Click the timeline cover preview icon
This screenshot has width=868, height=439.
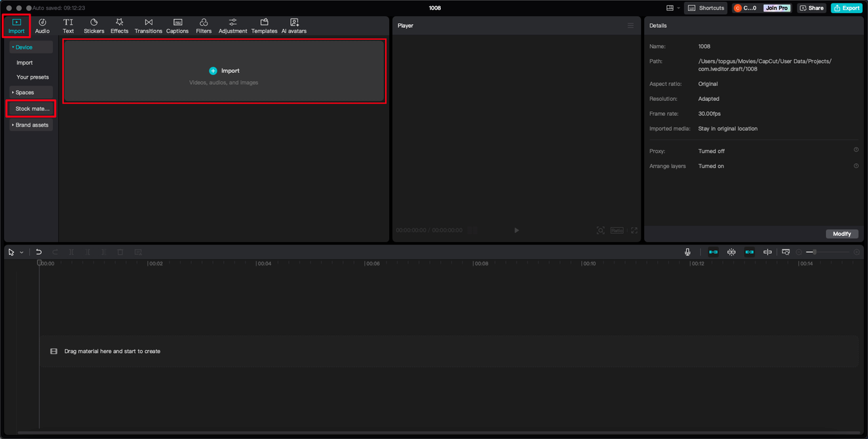pyautogui.click(x=786, y=252)
